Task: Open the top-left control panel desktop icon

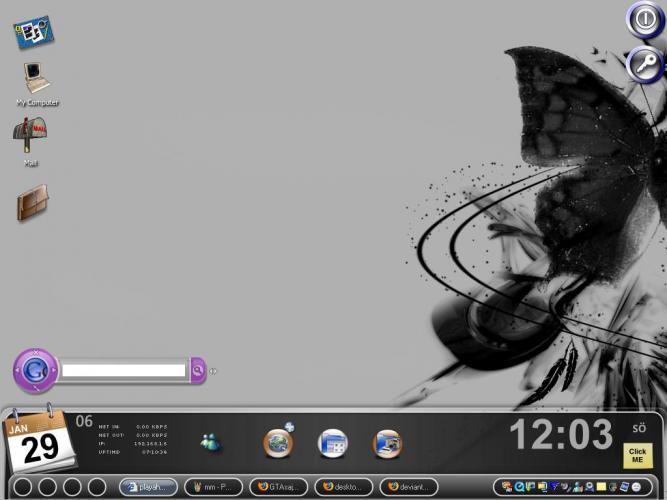Action: [33, 31]
